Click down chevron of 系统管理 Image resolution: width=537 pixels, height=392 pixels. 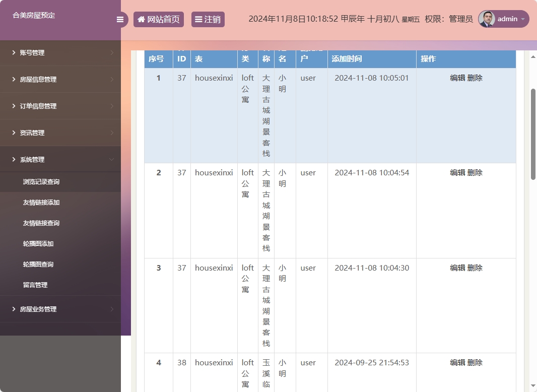[x=112, y=159]
